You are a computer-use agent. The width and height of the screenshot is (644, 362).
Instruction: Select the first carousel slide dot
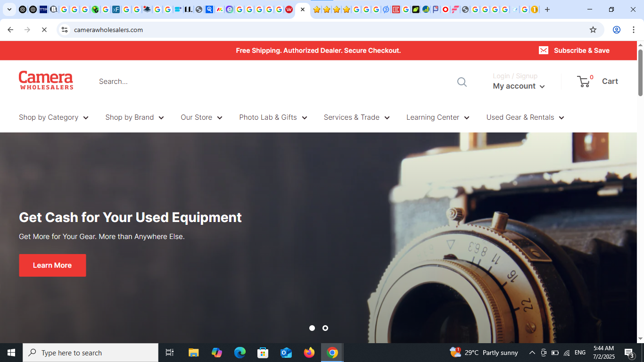click(312, 328)
